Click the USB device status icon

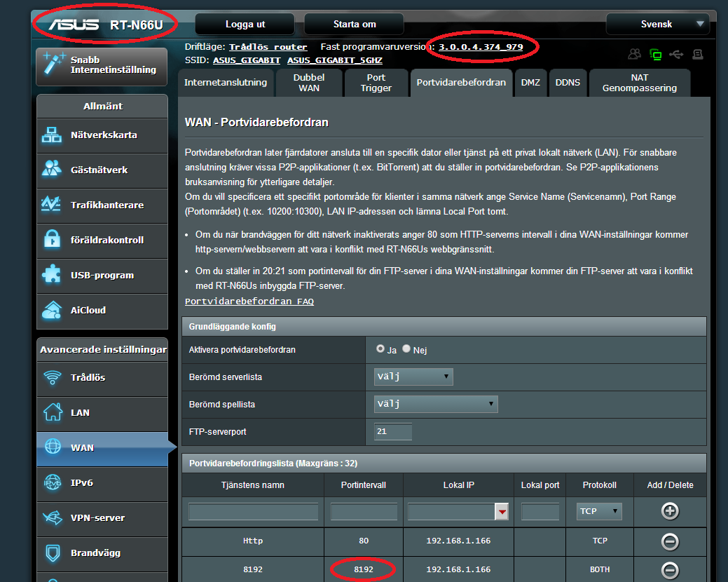click(676, 55)
